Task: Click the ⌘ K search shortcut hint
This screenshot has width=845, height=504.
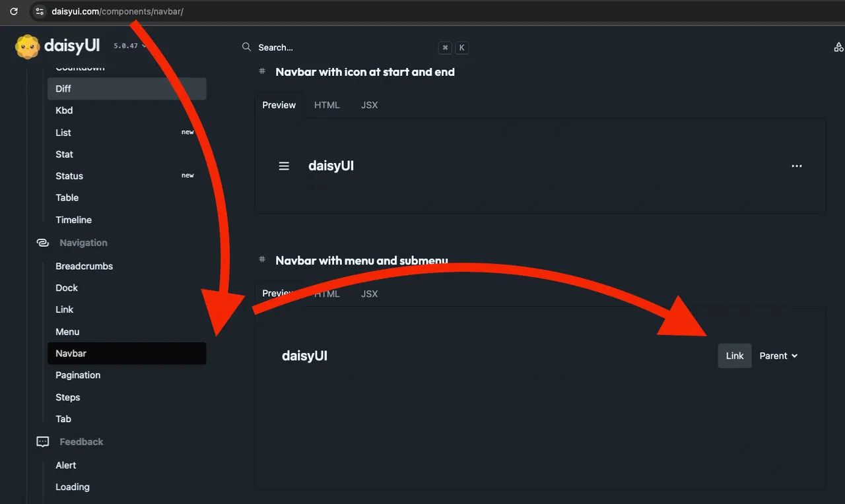Action: coord(454,47)
